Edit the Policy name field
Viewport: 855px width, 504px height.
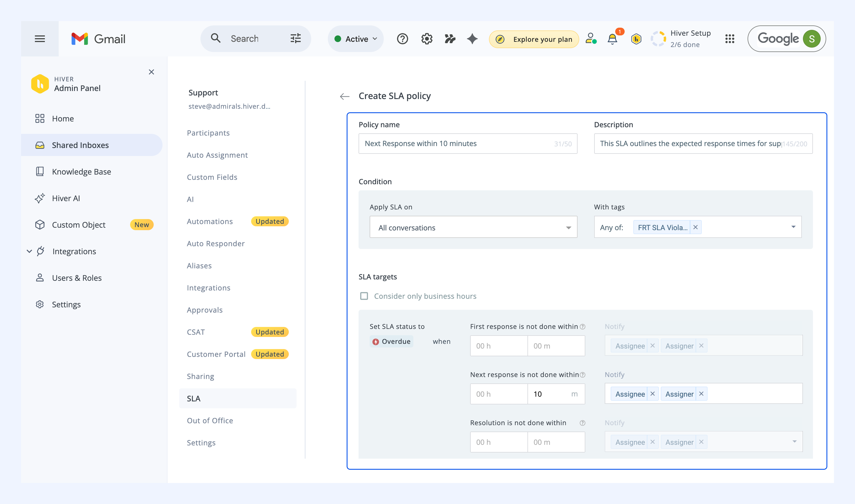click(468, 144)
